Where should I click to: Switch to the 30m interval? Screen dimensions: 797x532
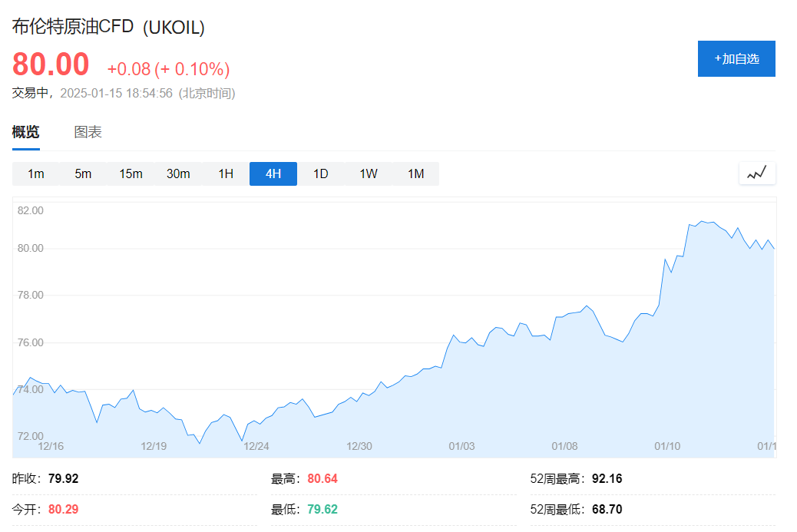click(178, 173)
